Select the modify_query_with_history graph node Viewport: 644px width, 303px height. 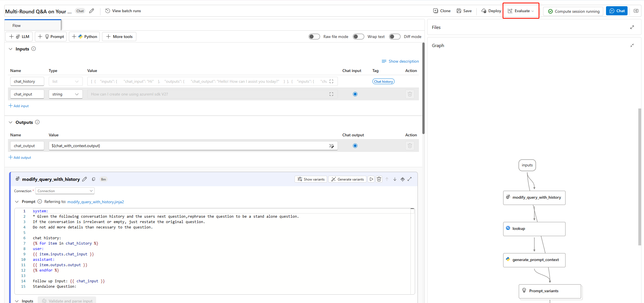click(x=534, y=198)
